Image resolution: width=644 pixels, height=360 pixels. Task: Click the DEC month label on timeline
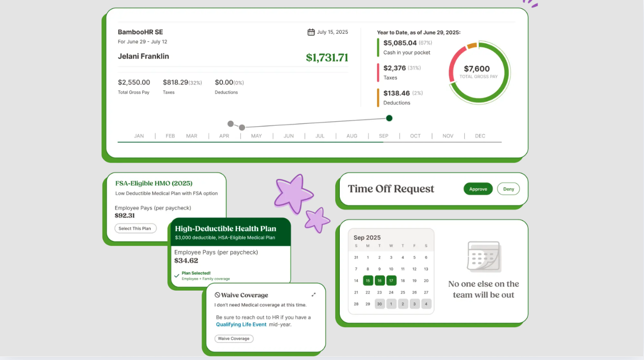[x=480, y=136]
